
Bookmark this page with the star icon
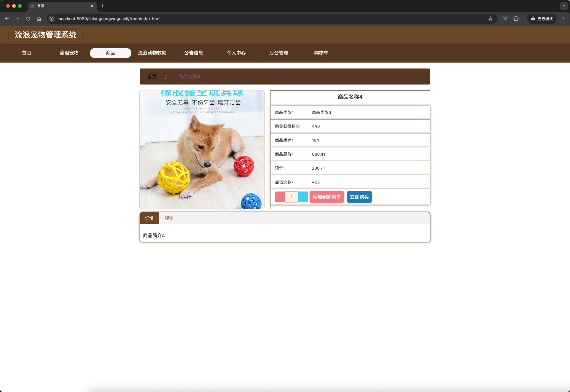coord(491,19)
